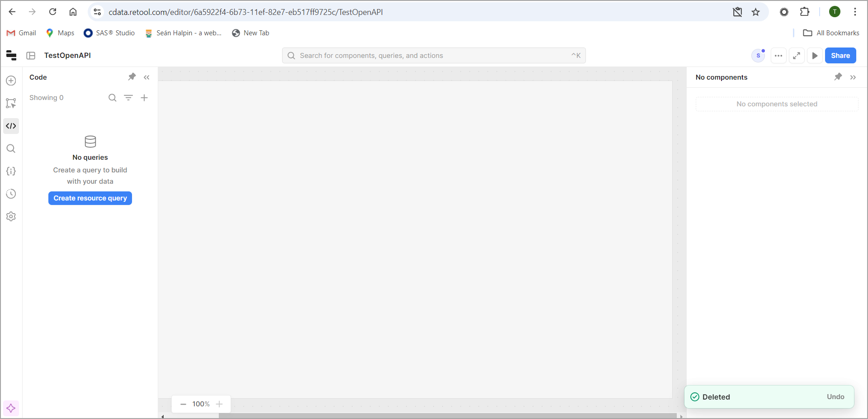The height and width of the screenshot is (419, 868).
Task: Open the add component plus icon
Action: (x=11, y=81)
